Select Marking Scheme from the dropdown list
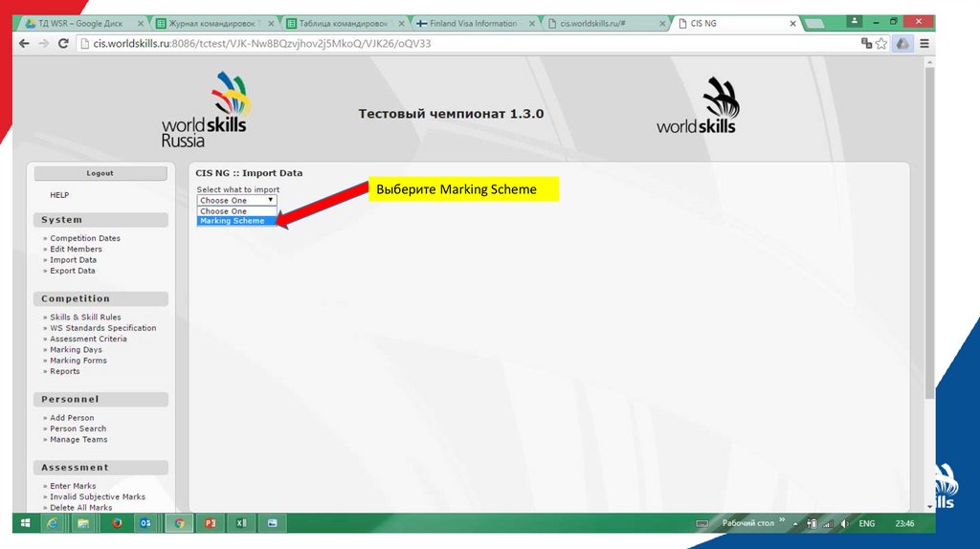This screenshot has width=980, height=549. pyautogui.click(x=237, y=221)
